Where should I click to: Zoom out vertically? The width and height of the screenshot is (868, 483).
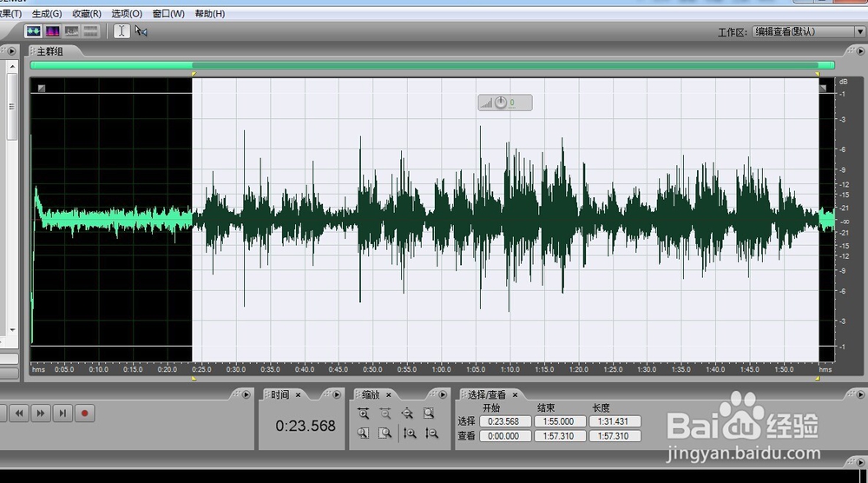coord(431,433)
